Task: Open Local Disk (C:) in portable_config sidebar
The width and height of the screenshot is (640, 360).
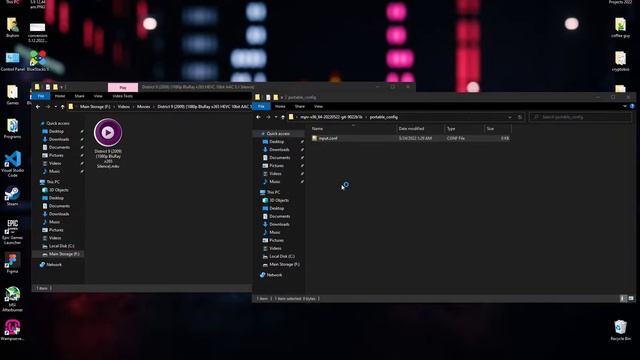Action: coord(282,256)
